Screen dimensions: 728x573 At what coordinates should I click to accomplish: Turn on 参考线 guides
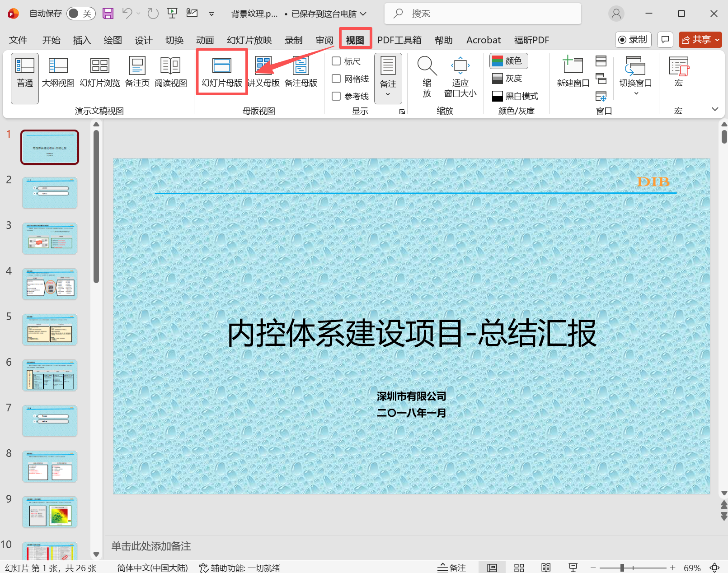point(336,96)
